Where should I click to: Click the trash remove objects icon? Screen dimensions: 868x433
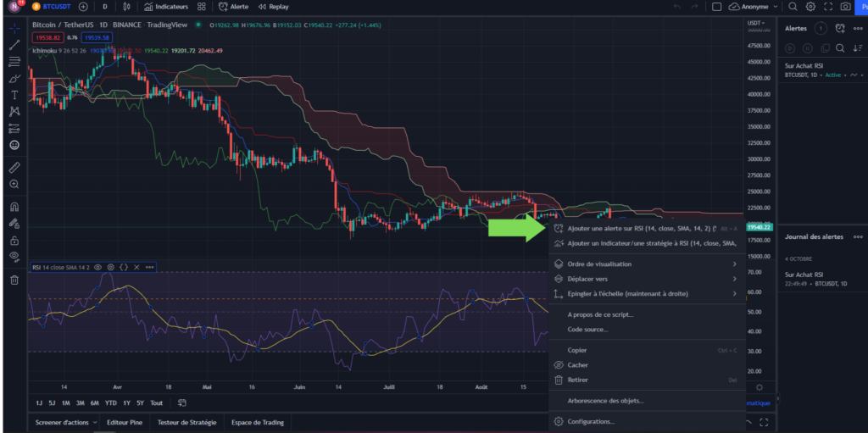click(x=14, y=280)
